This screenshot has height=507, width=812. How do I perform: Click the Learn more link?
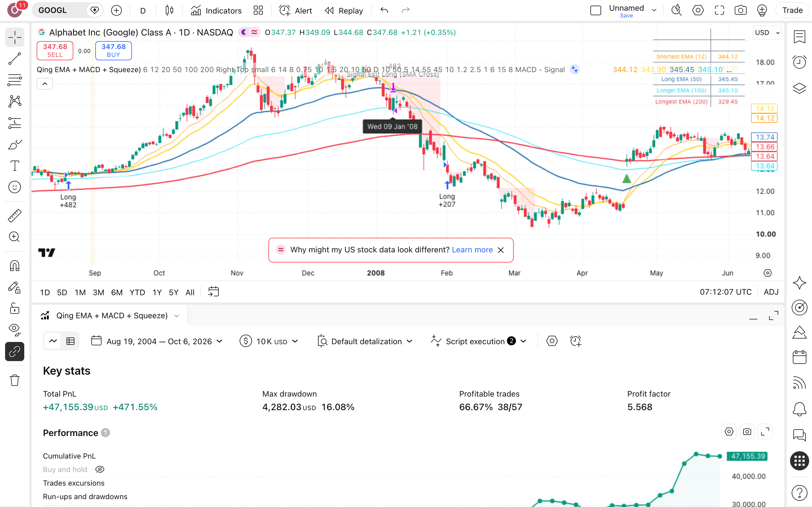click(x=472, y=250)
